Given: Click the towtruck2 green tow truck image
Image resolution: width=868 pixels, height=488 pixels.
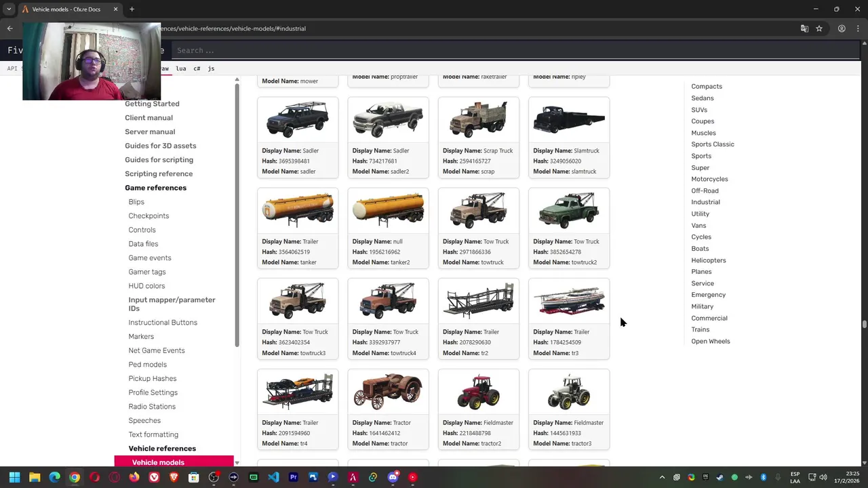Looking at the screenshot, I should [x=568, y=211].
